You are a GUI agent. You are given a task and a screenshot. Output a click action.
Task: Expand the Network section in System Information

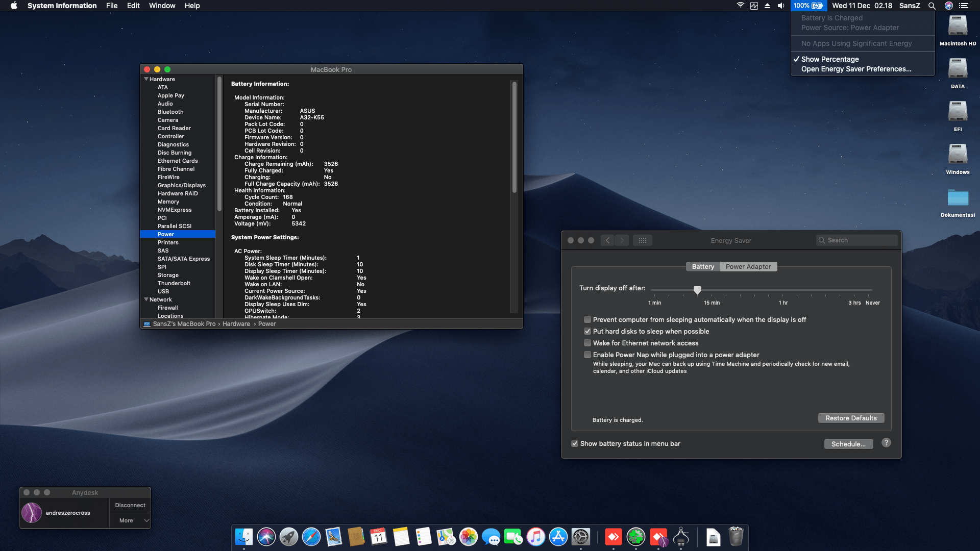146,299
